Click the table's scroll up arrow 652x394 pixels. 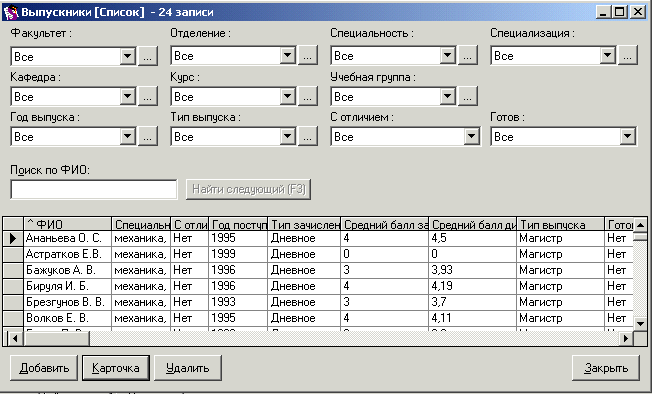[640, 225]
